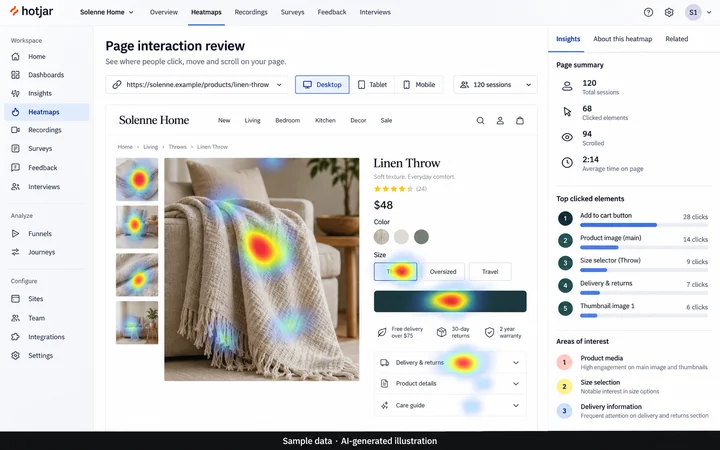
Task: Click the Dashboards grid icon
Action: click(x=16, y=75)
